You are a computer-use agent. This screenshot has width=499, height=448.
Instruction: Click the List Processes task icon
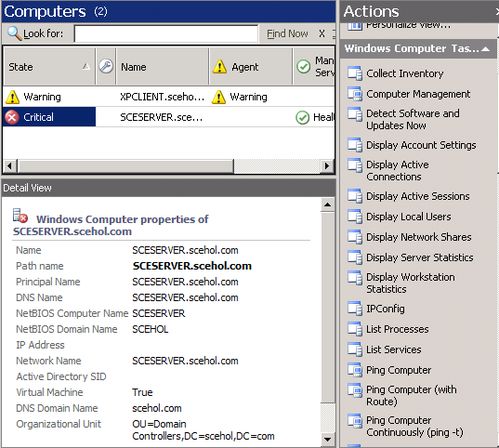click(354, 329)
